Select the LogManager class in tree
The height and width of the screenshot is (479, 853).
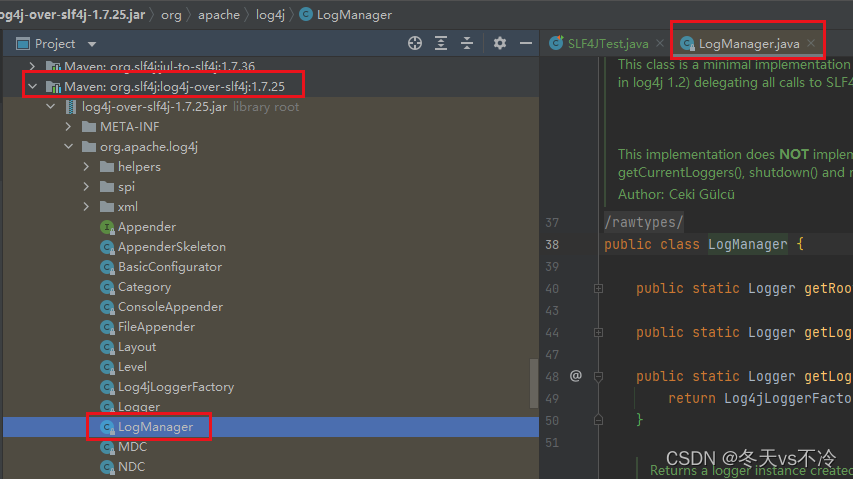pyautogui.click(x=156, y=427)
